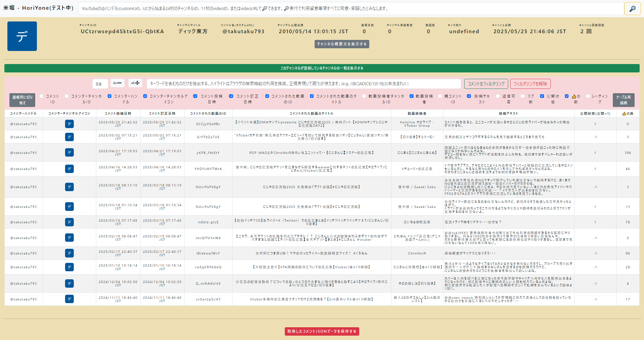Uncheck the コメント訂正日時 column checkbox

231,96
